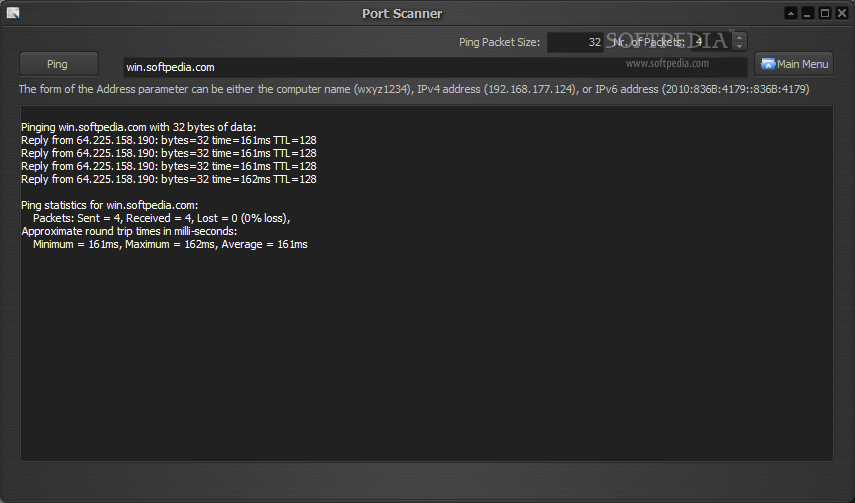Viewport: 855px width, 503px height.
Task: Click 'Approximate round trip times in milli-seconds' line
Action: pyautogui.click(x=129, y=231)
